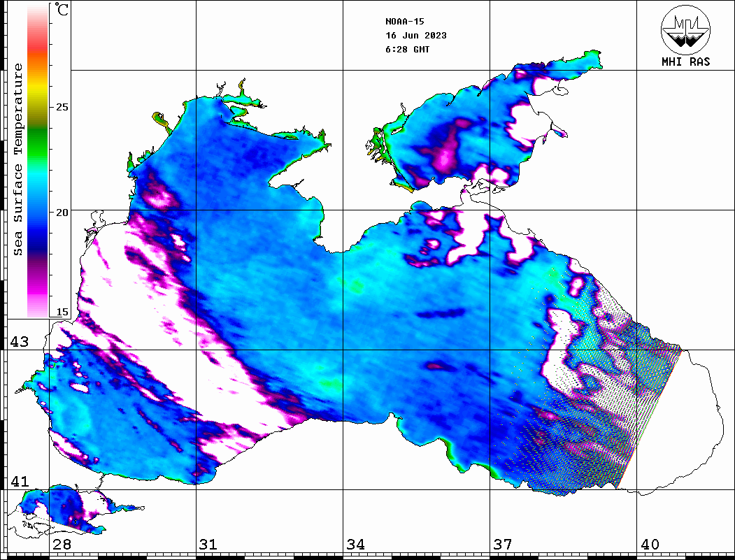Click longitude label "34"
735x560 pixels.
coord(355,544)
